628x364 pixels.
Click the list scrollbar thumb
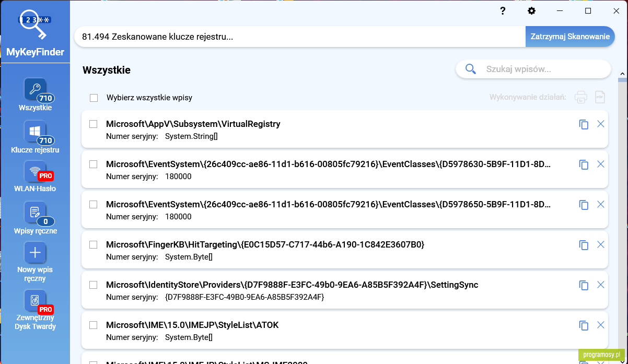coord(622,80)
